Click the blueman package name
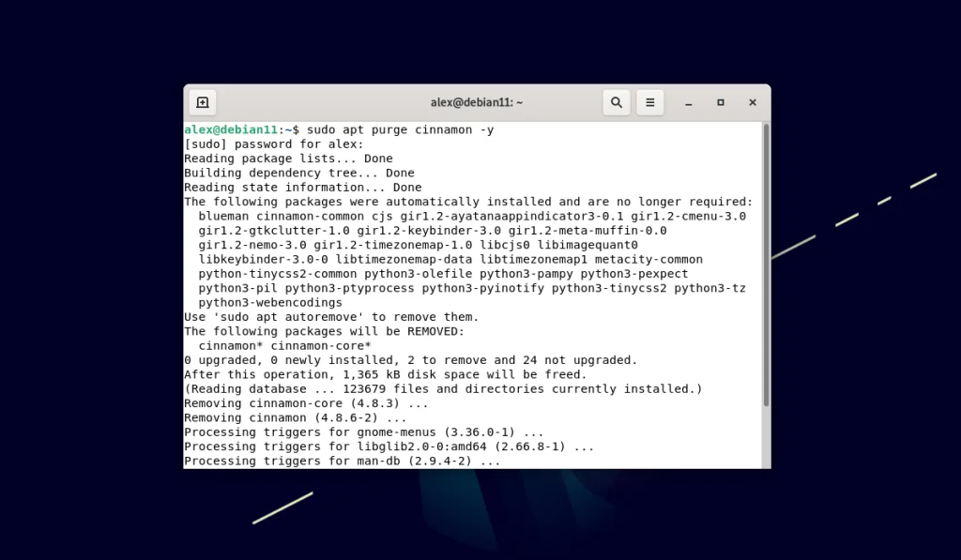 click(x=222, y=216)
